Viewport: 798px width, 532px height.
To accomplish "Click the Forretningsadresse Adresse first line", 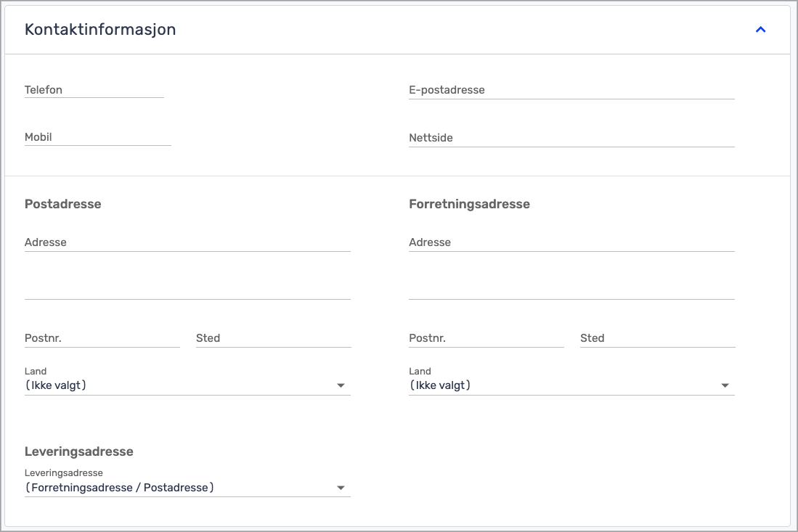I will tap(571, 242).
